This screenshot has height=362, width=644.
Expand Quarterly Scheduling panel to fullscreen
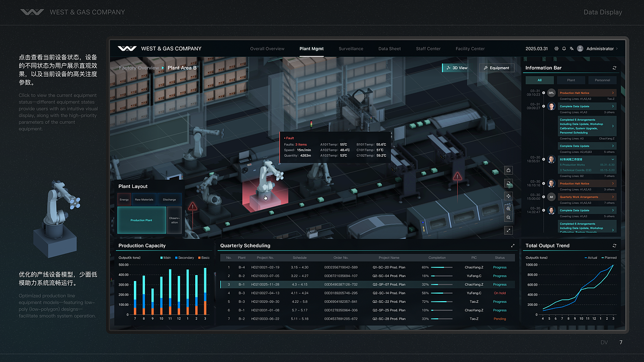coord(513,246)
